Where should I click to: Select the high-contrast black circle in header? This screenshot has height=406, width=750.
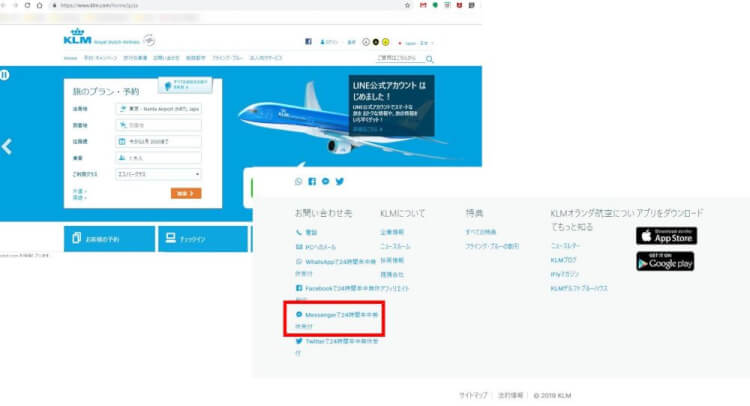[375, 42]
